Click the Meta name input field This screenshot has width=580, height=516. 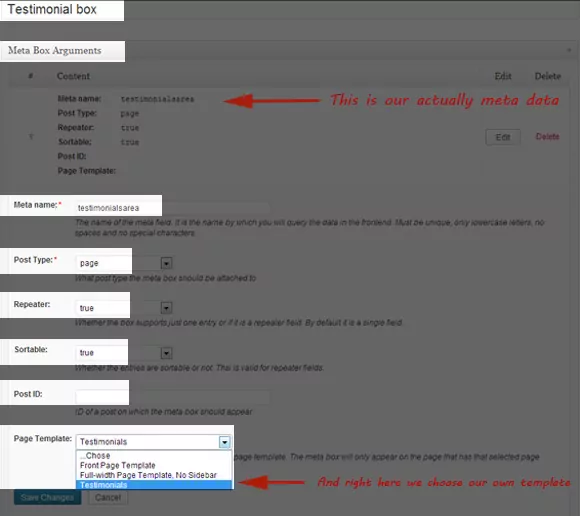[172, 208]
